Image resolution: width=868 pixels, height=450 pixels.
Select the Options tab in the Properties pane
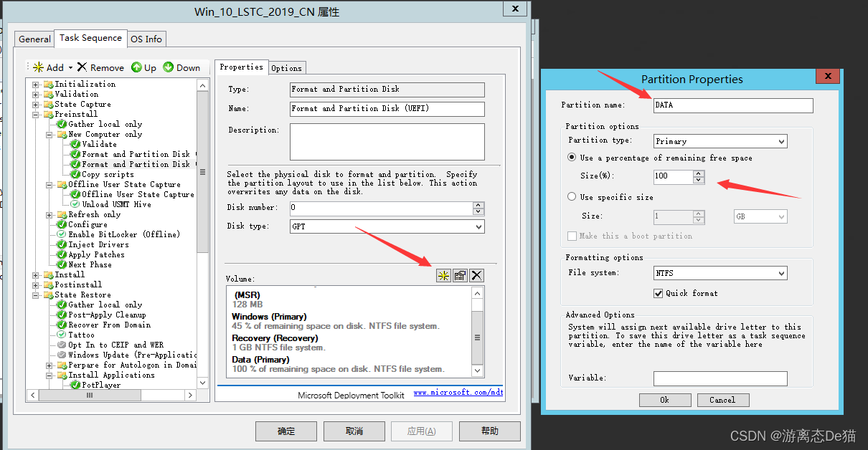286,67
